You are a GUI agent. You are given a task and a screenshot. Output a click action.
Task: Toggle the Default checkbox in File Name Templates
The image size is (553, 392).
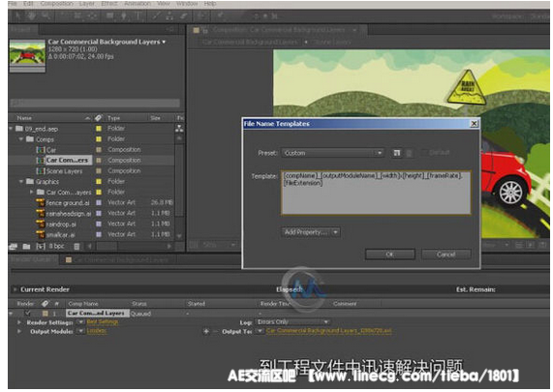click(424, 153)
